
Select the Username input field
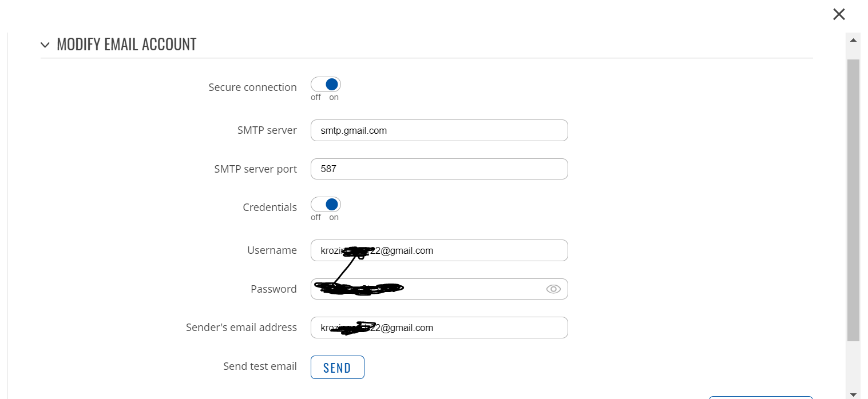(x=439, y=250)
